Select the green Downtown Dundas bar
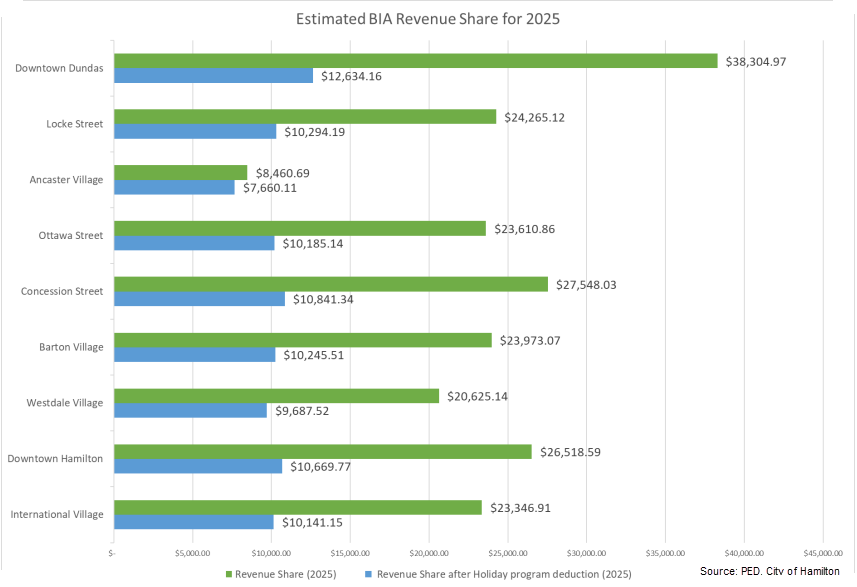 point(416,61)
